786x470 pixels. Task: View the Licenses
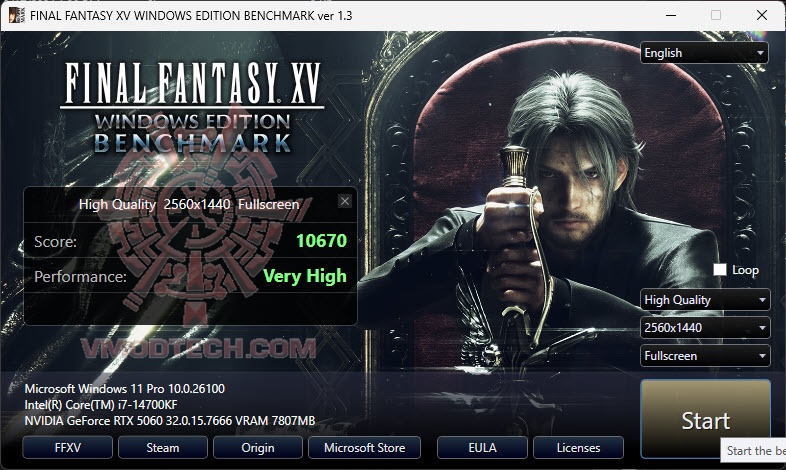pos(578,447)
